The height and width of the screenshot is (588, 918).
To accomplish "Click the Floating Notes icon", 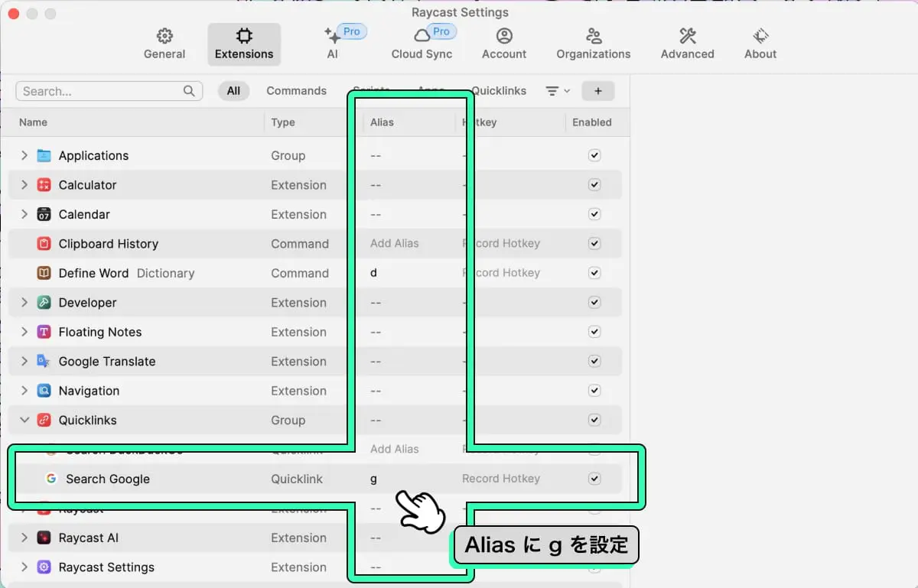I will 44,332.
